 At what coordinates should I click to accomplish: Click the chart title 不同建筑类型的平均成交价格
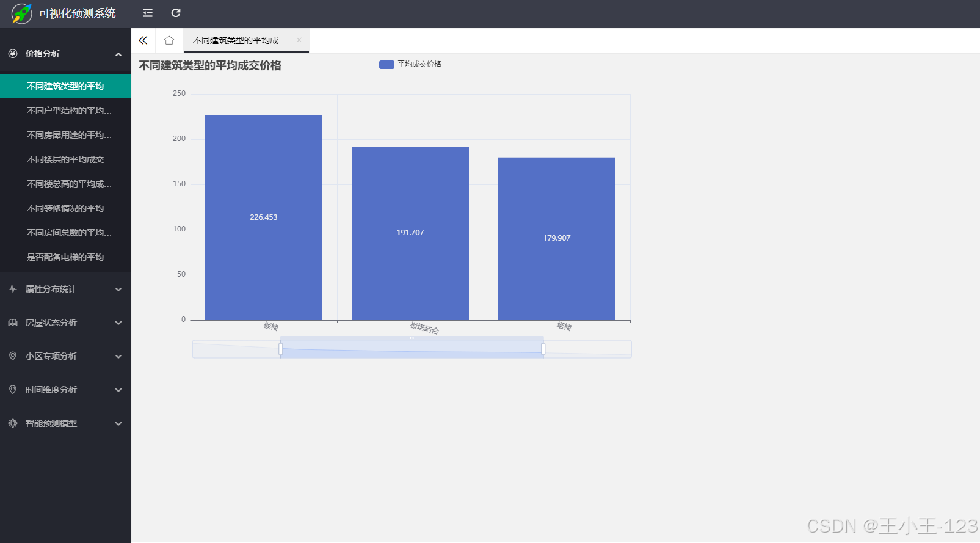pos(210,65)
